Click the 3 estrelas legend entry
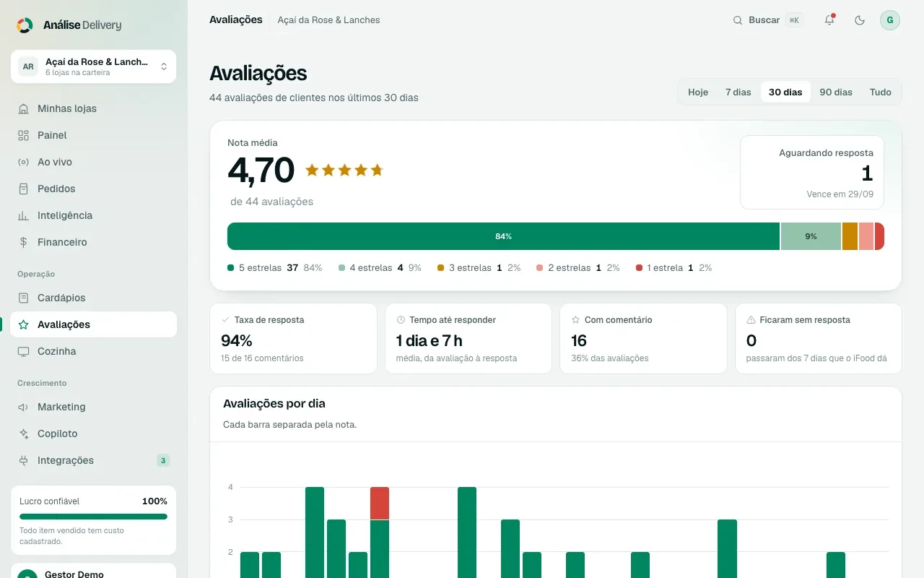This screenshot has height=578, width=924. (479, 268)
